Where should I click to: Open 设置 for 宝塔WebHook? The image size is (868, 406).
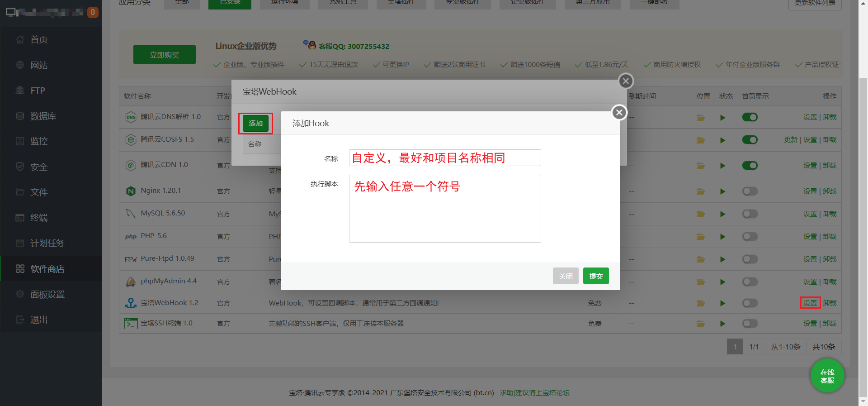[x=810, y=303]
